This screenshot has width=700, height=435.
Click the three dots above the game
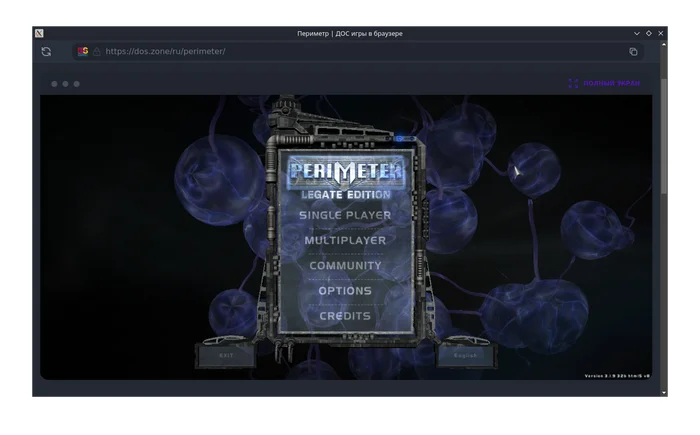[65, 84]
